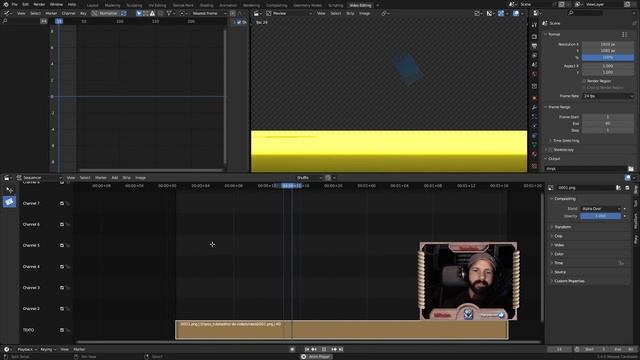Open the Sequencer view type dropdown
The image size is (640, 360).
39,178
